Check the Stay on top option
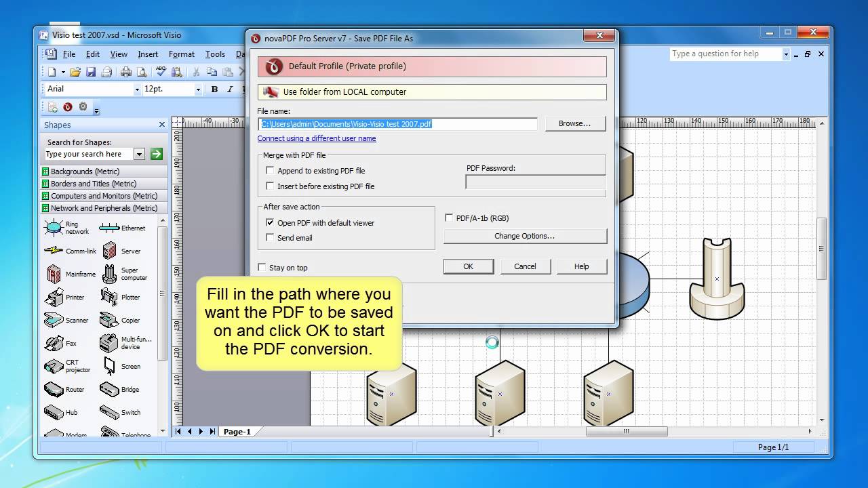 point(262,268)
